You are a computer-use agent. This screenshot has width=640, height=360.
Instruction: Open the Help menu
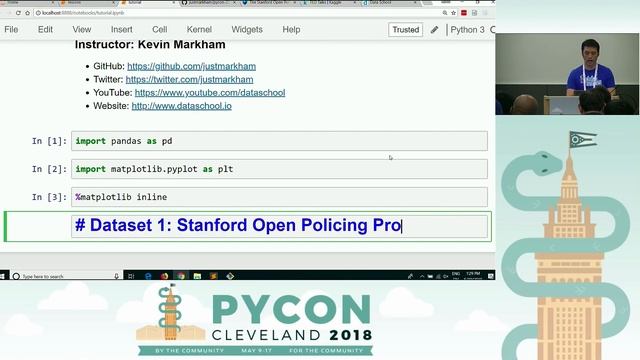coord(291,29)
